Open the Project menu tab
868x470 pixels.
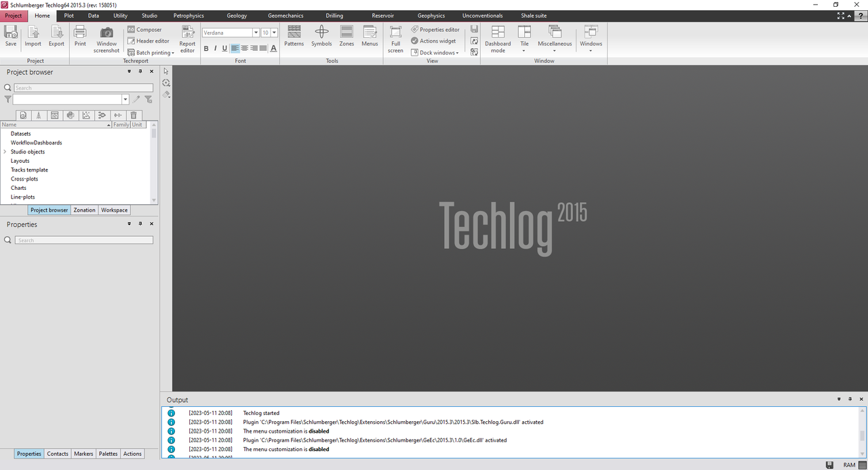click(14, 16)
